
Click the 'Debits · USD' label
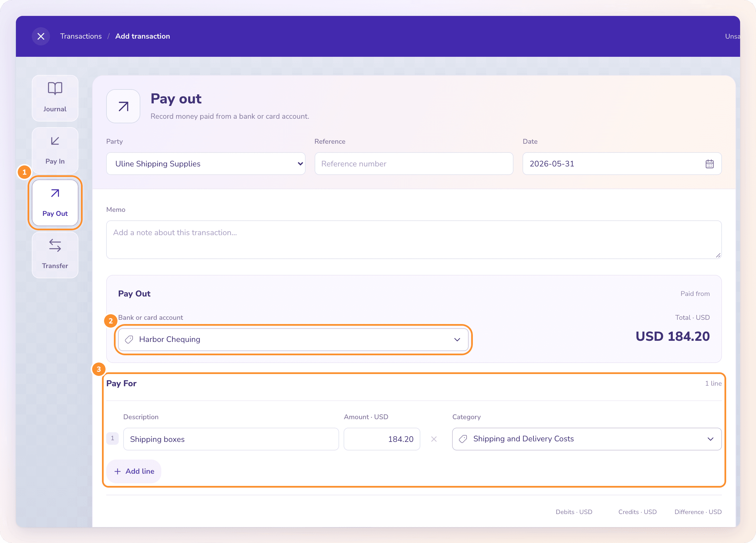tap(574, 512)
